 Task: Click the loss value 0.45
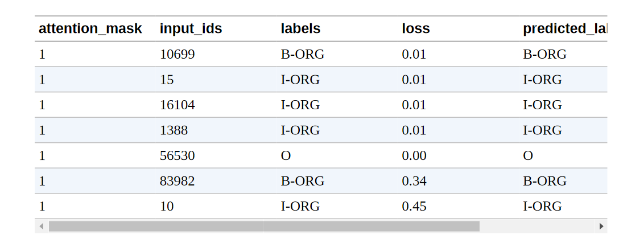tap(414, 207)
